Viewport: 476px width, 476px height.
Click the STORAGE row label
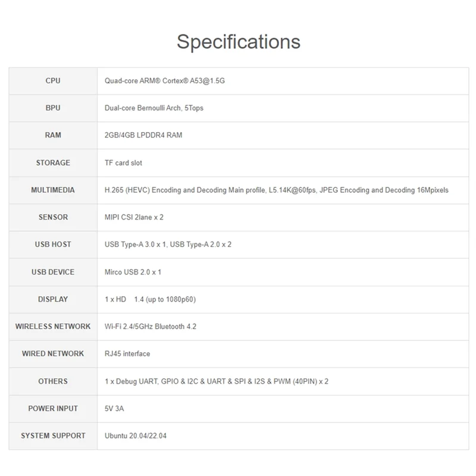pos(53,162)
